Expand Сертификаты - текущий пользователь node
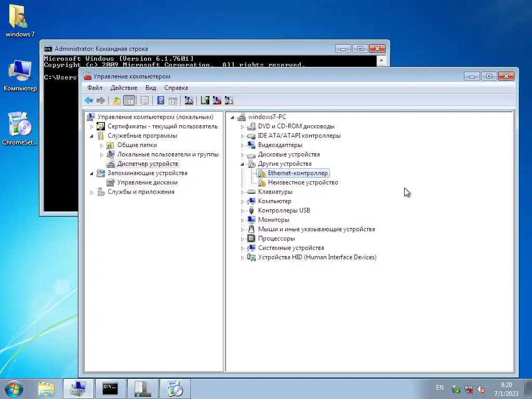This screenshot has width=532, height=399. (x=91, y=127)
